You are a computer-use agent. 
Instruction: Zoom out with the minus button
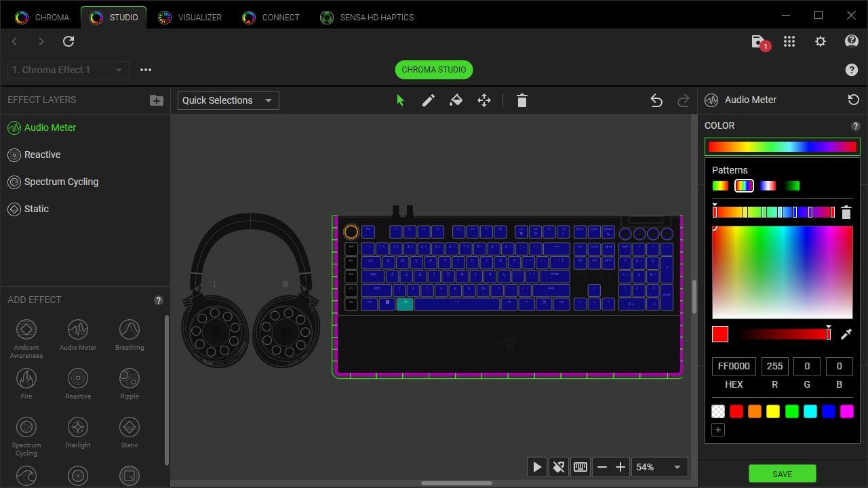click(601, 467)
